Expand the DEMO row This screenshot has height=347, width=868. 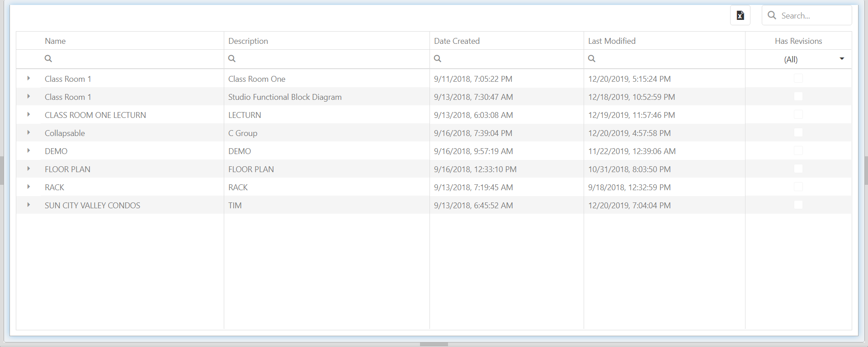(28, 151)
